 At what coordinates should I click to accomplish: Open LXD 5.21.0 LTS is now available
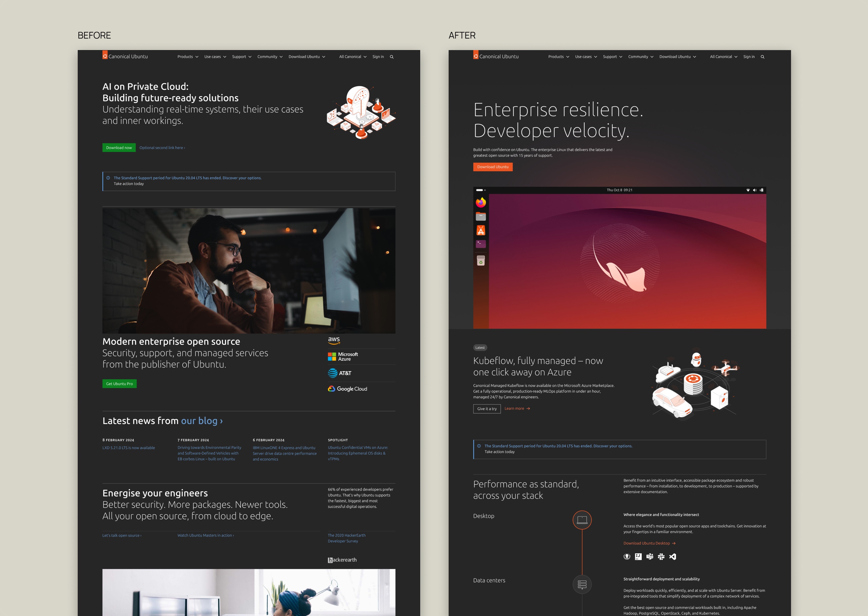[x=128, y=447]
